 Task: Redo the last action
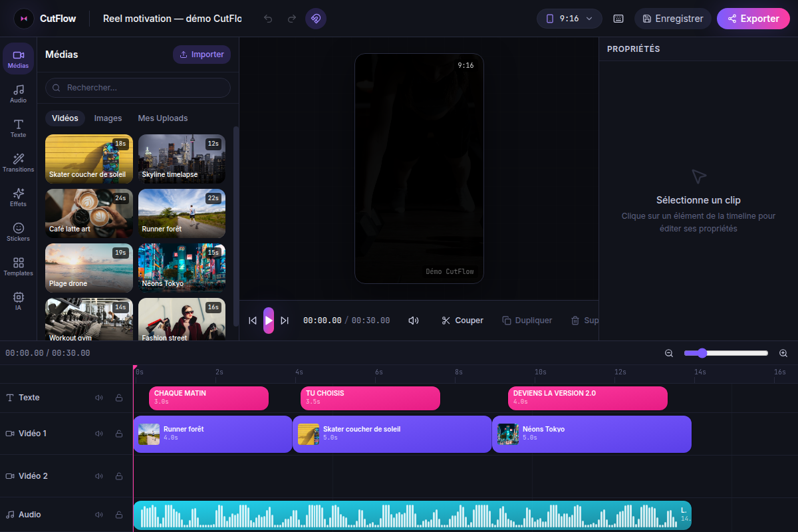click(x=291, y=19)
